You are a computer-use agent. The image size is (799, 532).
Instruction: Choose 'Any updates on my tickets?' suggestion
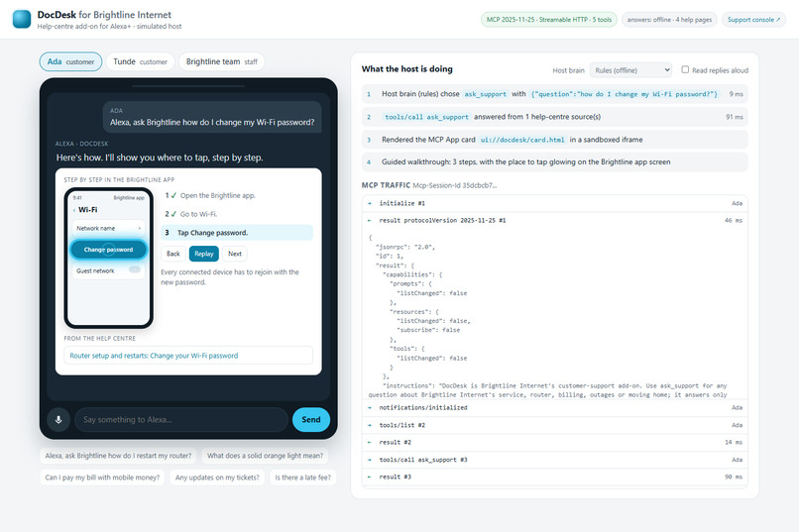coord(217,478)
